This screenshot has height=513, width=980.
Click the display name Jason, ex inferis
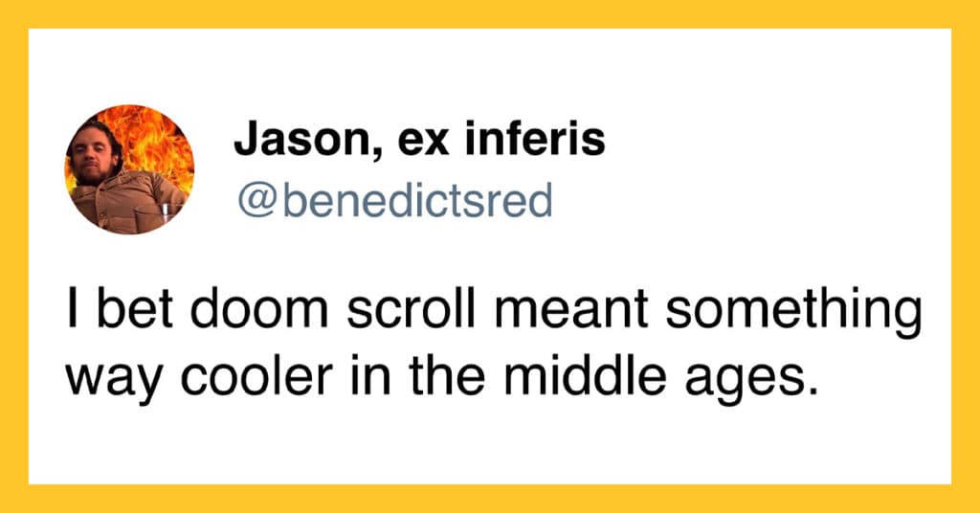point(419,140)
